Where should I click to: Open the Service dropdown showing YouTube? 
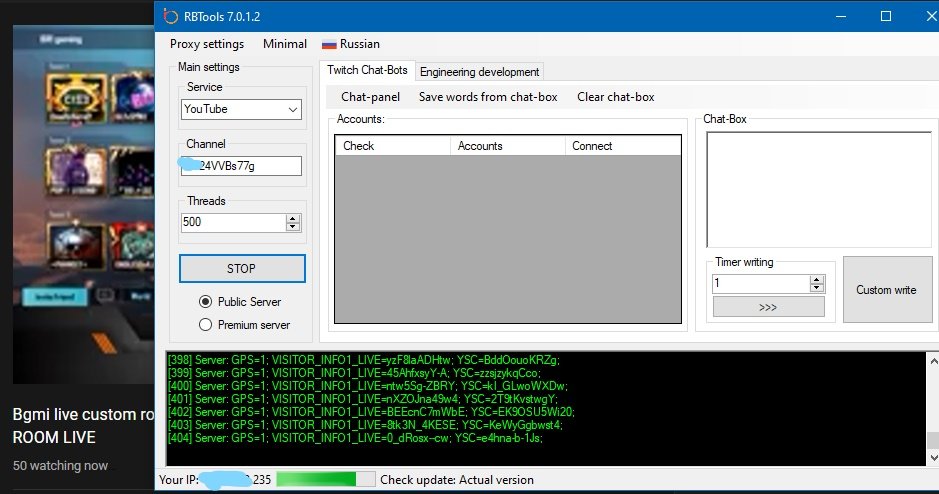pos(241,109)
